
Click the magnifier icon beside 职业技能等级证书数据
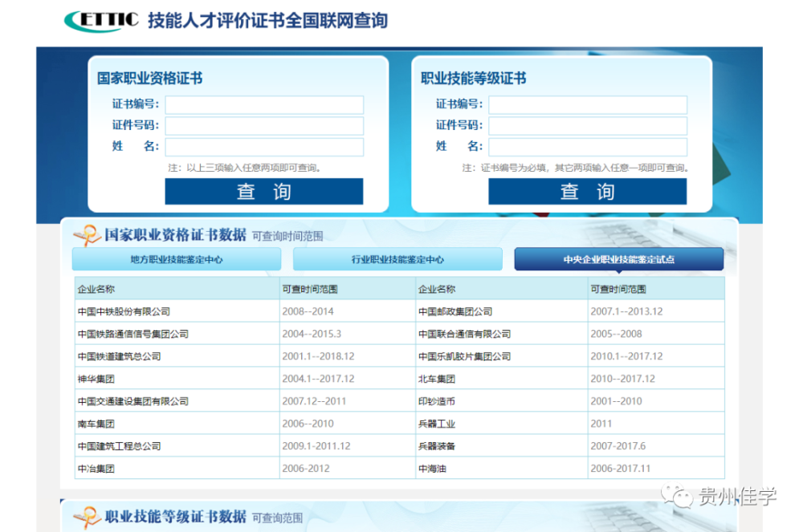[87, 518]
